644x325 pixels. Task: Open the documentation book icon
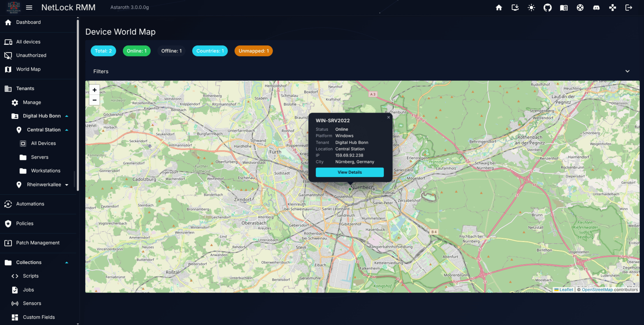pos(564,8)
